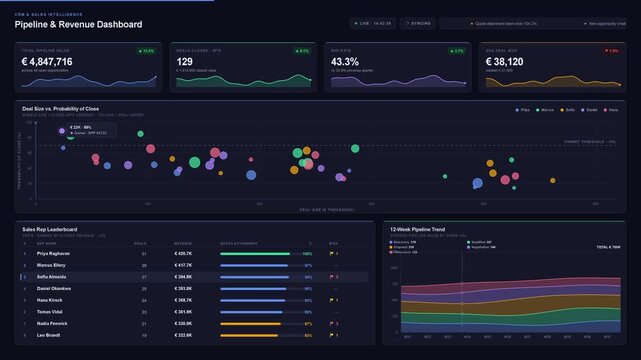Click the Commit Threshold label on the bubble chart

(x=590, y=142)
